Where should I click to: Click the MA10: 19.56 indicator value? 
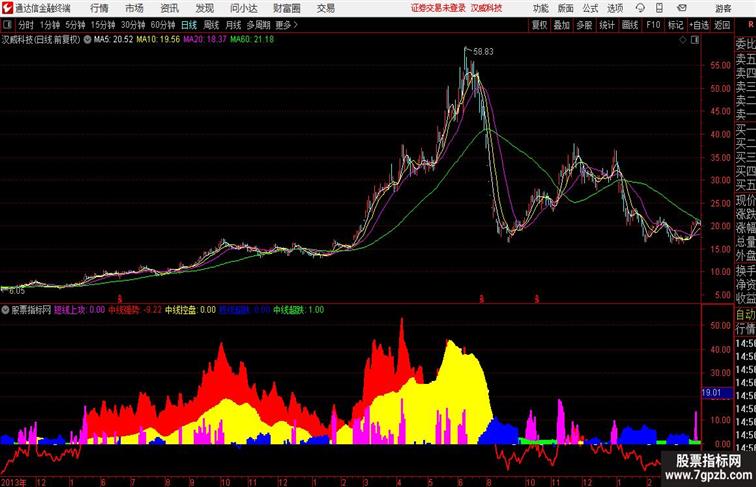(158, 40)
